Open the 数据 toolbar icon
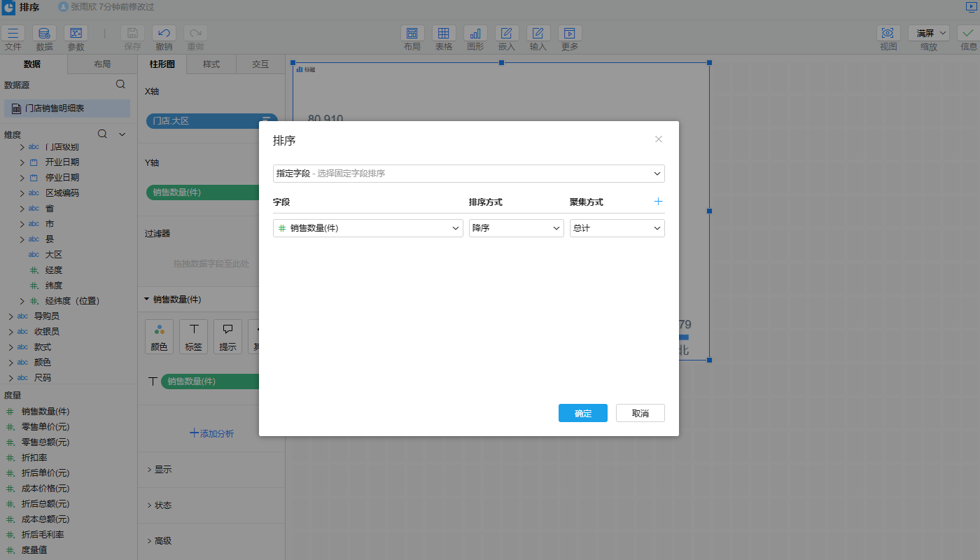 44,34
